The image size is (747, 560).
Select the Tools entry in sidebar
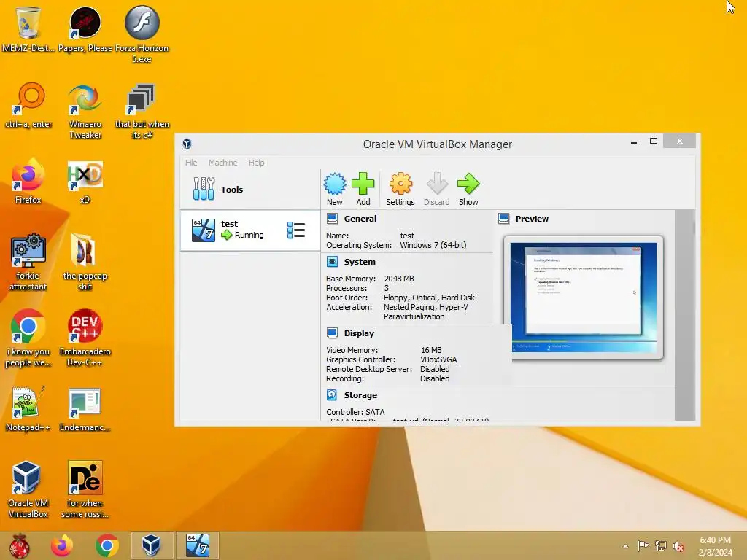tap(249, 189)
